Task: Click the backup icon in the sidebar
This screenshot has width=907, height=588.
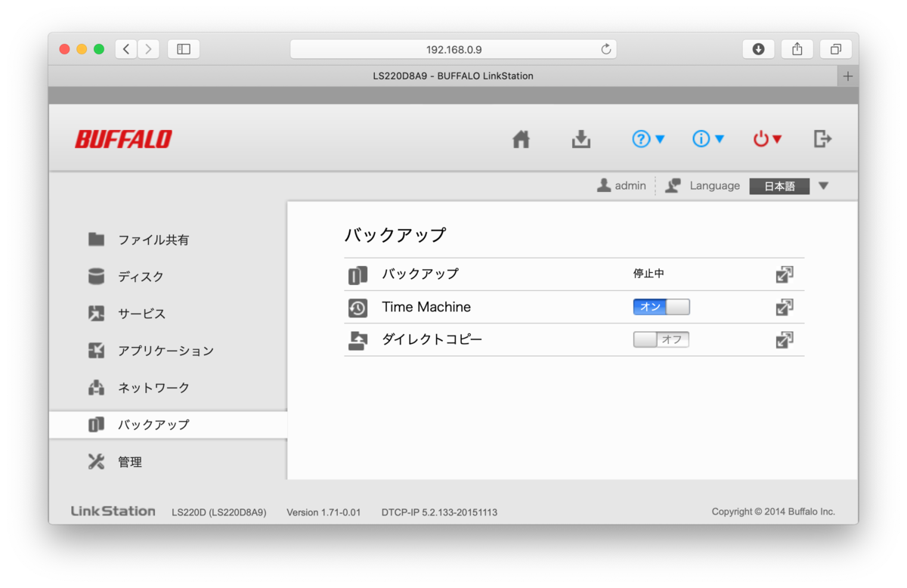Action: 96,425
